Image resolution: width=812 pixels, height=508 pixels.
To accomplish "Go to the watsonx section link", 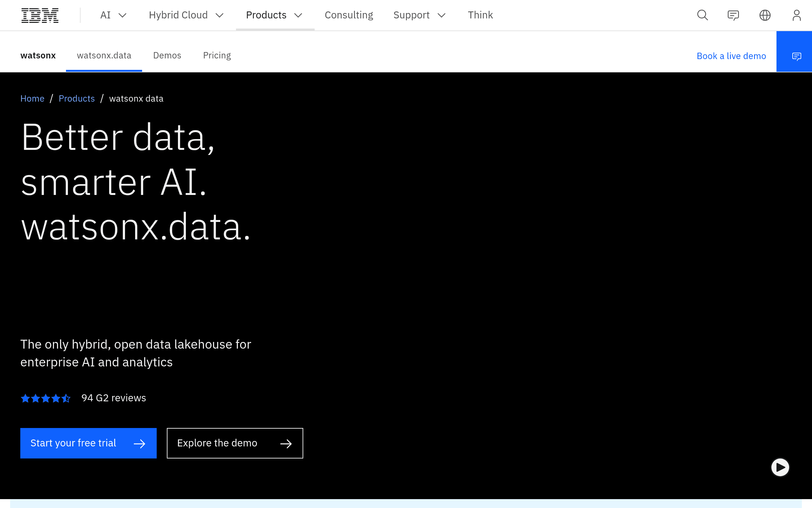I will pyautogui.click(x=38, y=56).
